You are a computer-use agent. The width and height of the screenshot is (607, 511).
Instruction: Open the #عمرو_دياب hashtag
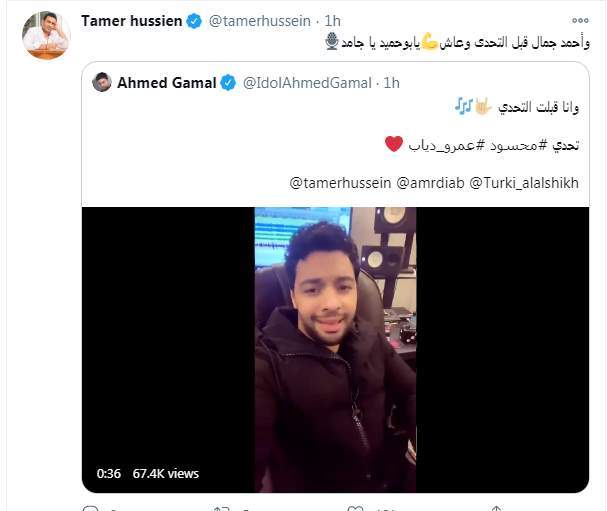click(x=447, y=146)
